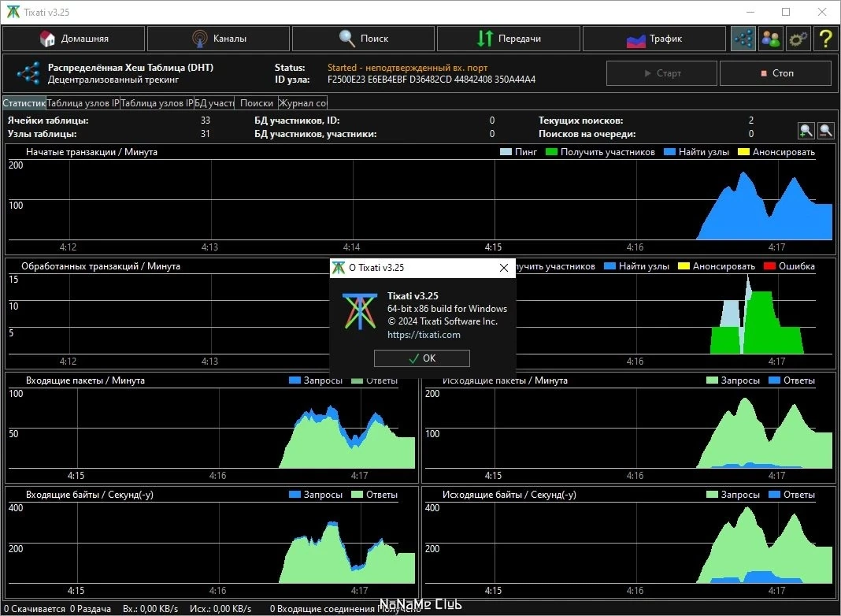The width and height of the screenshot is (841, 616).
Task: Open the DHT network icon view
Action: (743, 39)
